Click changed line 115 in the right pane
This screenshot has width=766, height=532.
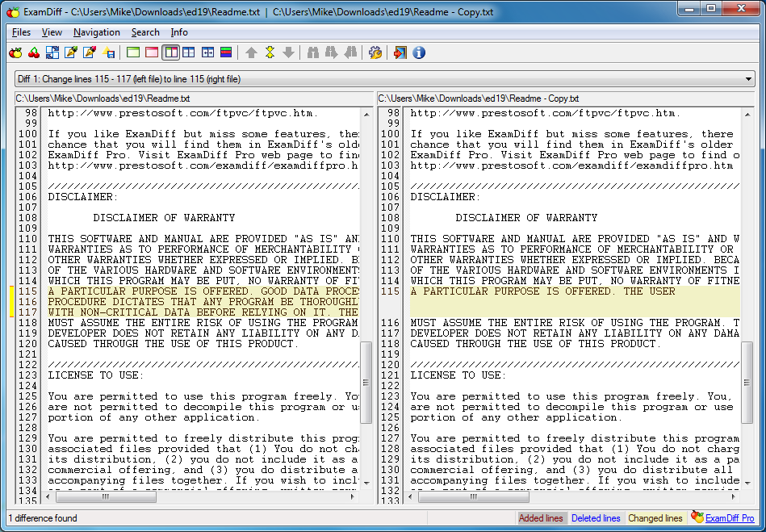[575, 291]
